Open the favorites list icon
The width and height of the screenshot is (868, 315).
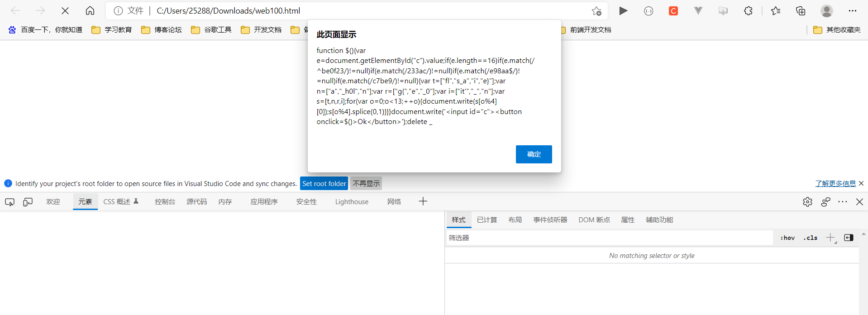[x=776, y=11]
